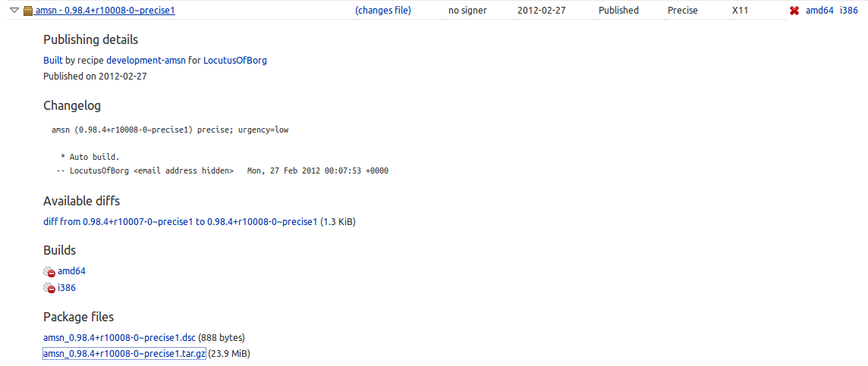868x366 pixels.
Task: Open i386 link in the header row
Action: coord(849,11)
